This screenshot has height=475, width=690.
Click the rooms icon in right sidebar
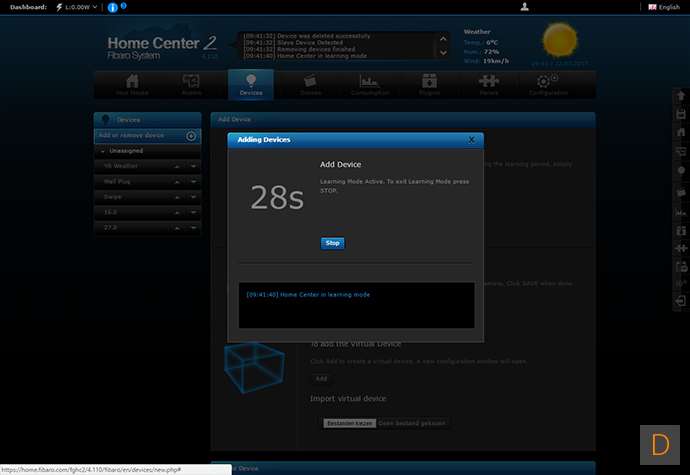click(681, 151)
